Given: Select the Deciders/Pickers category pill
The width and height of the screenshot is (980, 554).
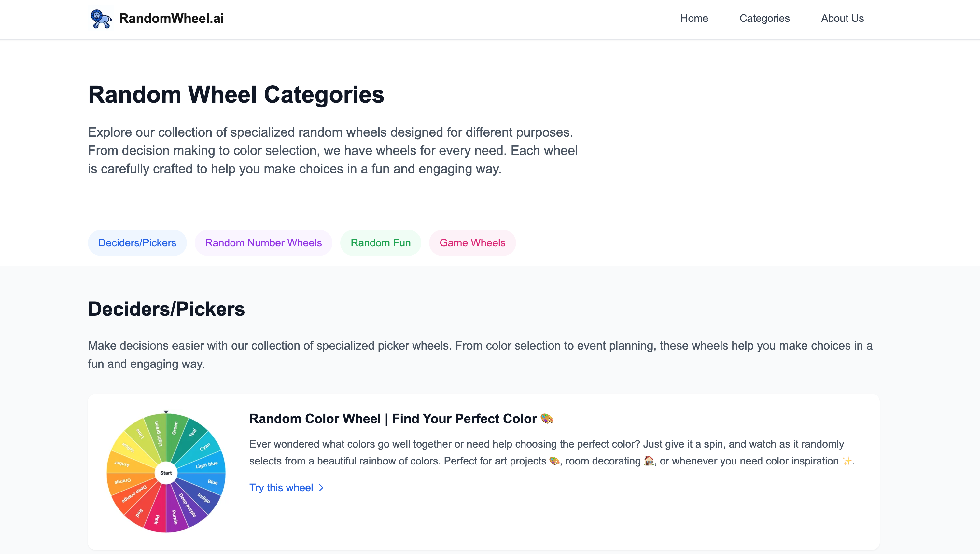Looking at the screenshot, I should click(137, 243).
